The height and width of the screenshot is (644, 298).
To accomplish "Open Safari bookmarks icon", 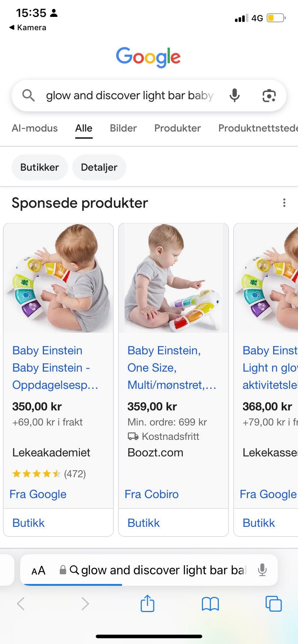I will tap(210, 604).
